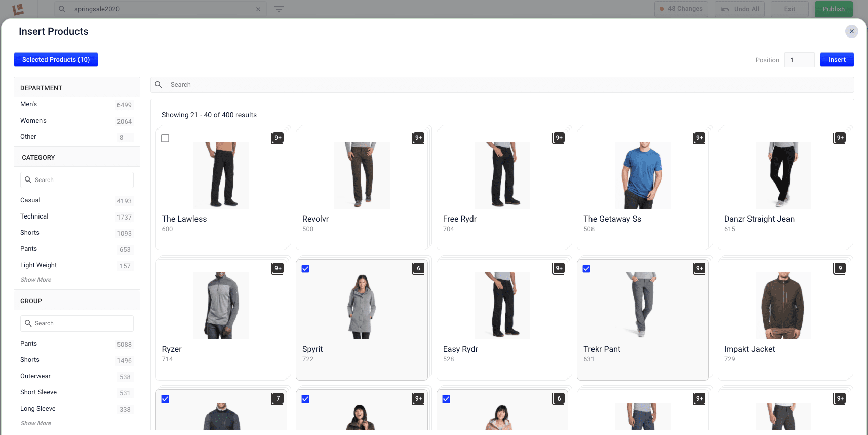Click the magnifier icon in product search bar
This screenshot has width=868, height=435.
click(159, 85)
